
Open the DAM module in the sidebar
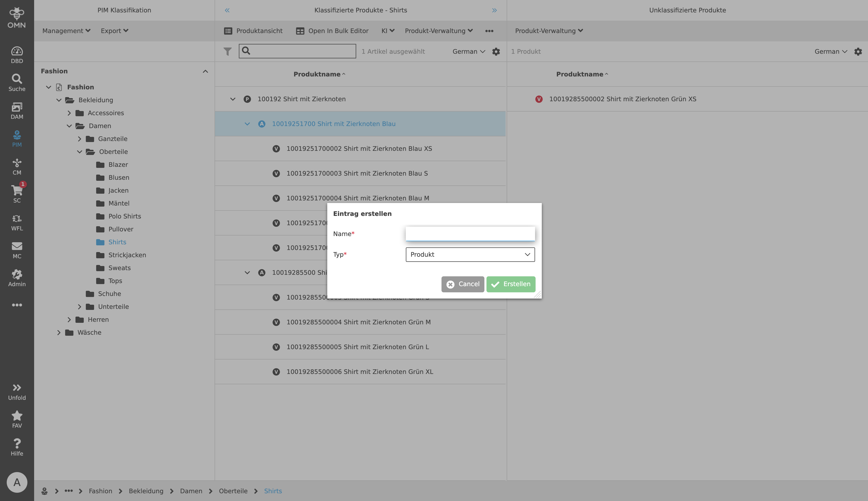[x=17, y=109]
